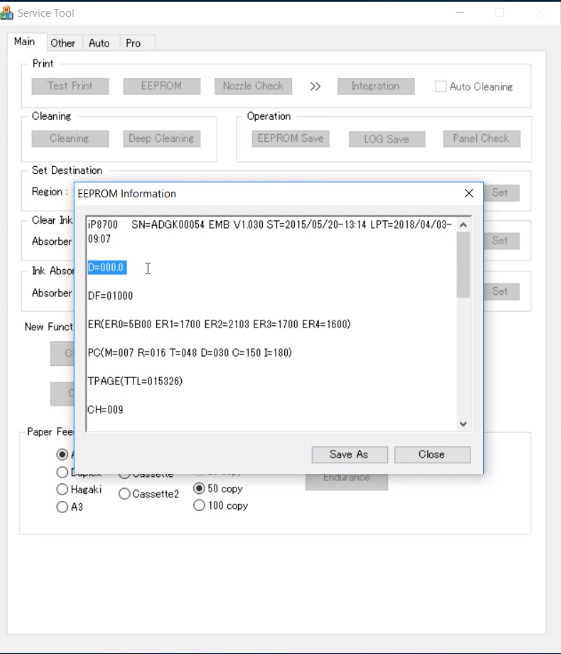Click the Close button in EEPROM dialog
This screenshot has height=654, width=561.
pyautogui.click(x=432, y=454)
